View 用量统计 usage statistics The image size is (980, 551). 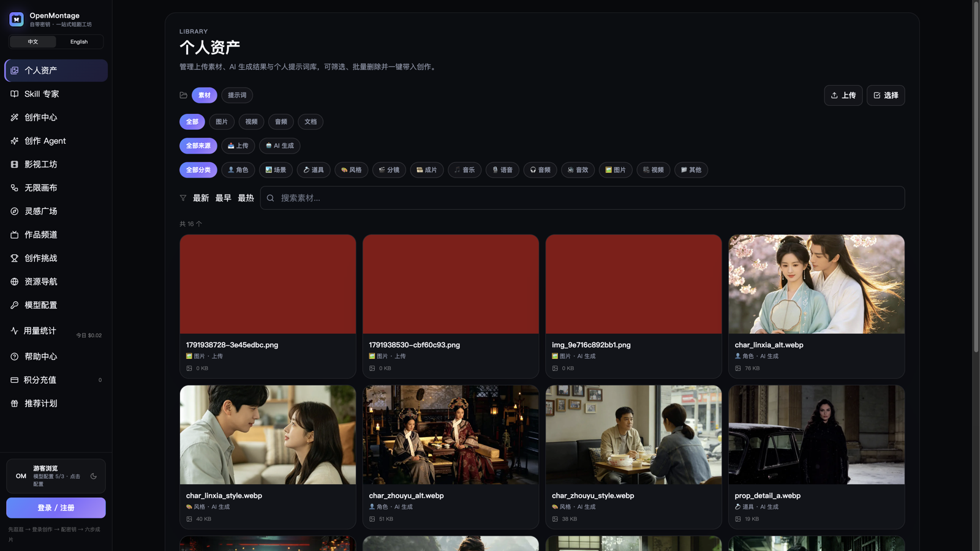[x=56, y=331]
